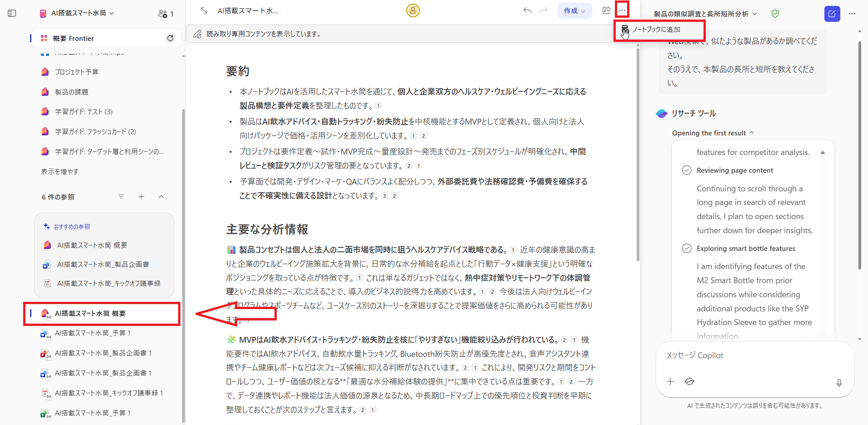This screenshot has height=425, width=868.
Task: Filter the 6 referenced sources
Action: pyautogui.click(x=121, y=197)
